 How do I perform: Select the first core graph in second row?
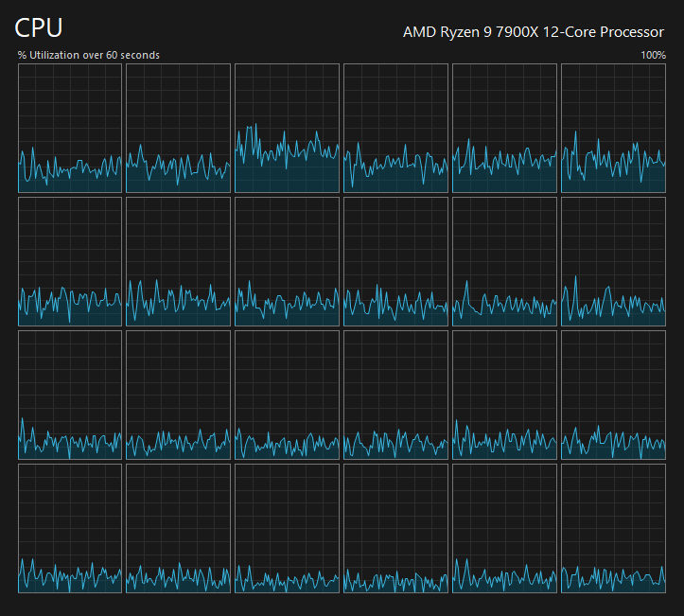click(x=70, y=261)
